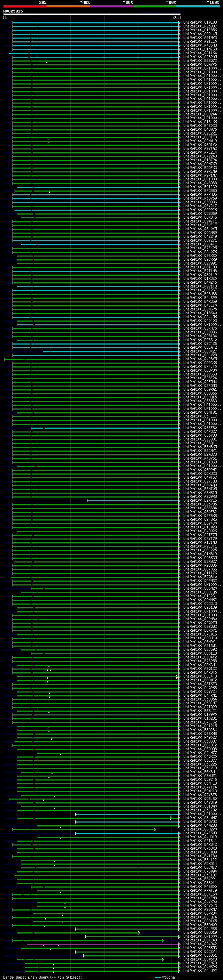Click the red 20% identity color segment

click(x=25, y=6)
